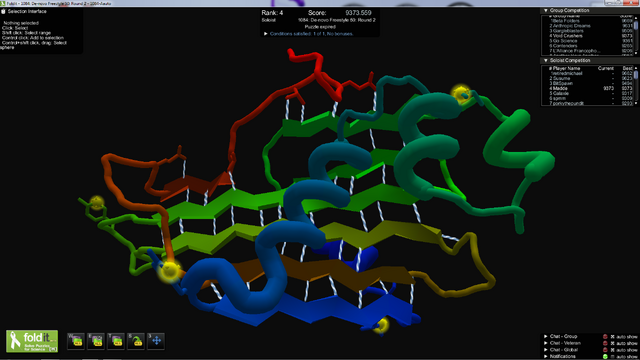This screenshot has height=360, width=640.
Task: Click the green Notifications status indicator
Action: 605,357
